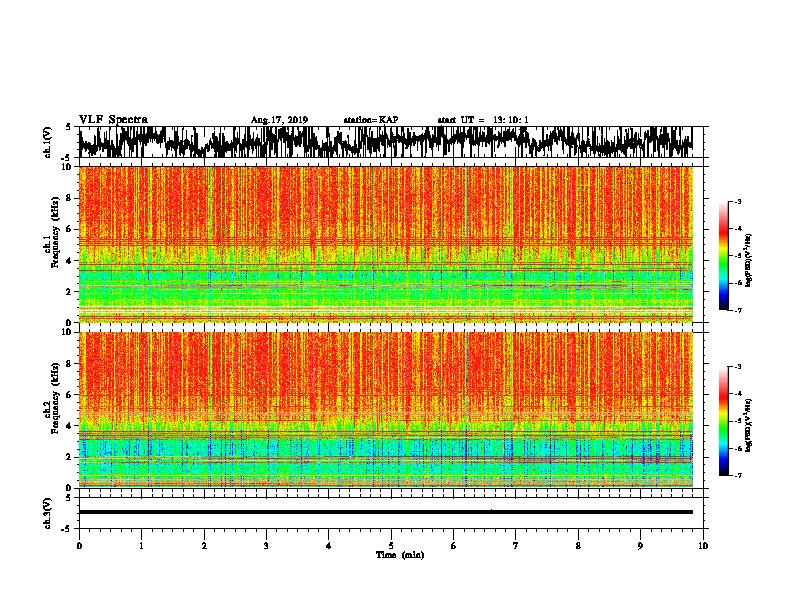Click time axis tick label "9"
This screenshot has width=792, height=612.
[640, 546]
